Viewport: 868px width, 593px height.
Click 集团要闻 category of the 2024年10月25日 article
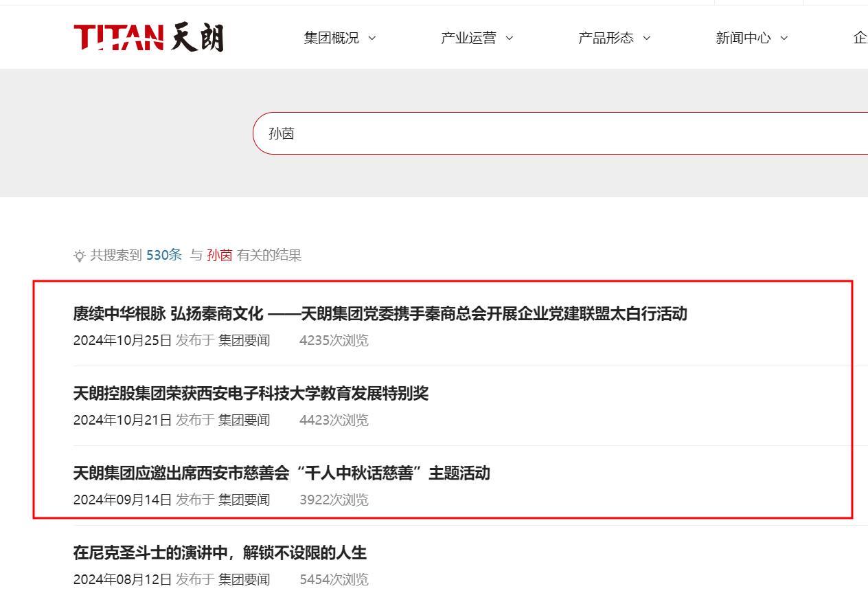point(244,340)
